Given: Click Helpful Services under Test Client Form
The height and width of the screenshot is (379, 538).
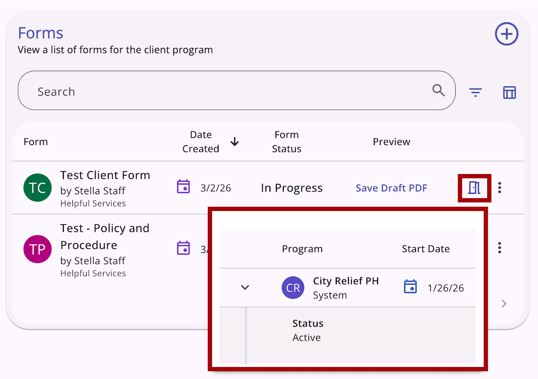Looking at the screenshot, I should pyautogui.click(x=93, y=203).
